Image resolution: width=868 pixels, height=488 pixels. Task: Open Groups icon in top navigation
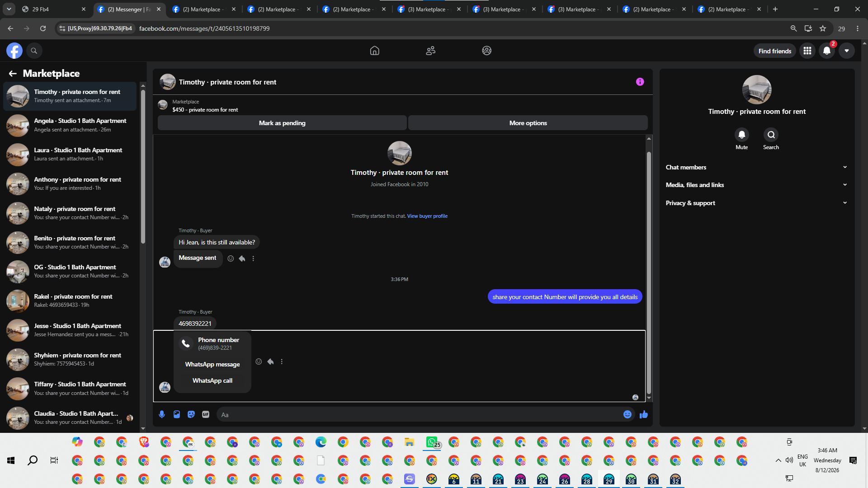click(487, 51)
